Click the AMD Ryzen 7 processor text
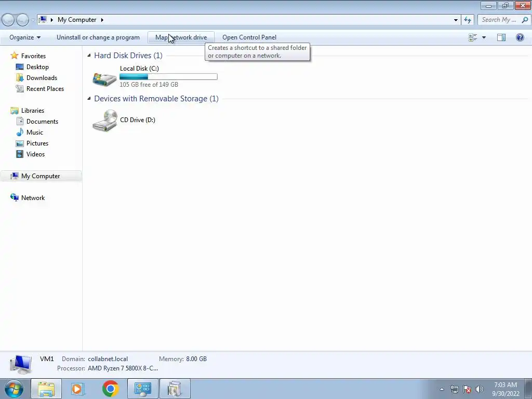The image size is (532, 399). coord(123,368)
